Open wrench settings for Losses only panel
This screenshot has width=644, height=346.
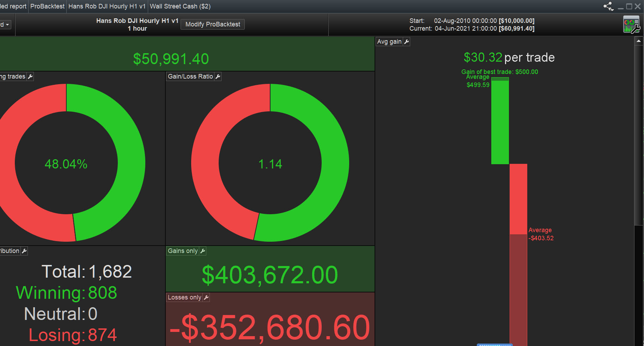point(206,297)
